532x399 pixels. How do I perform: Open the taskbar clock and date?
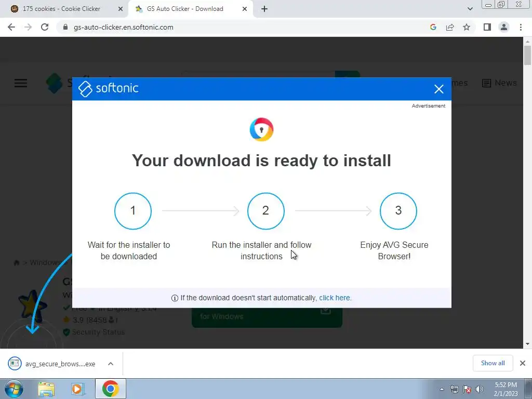(506, 389)
